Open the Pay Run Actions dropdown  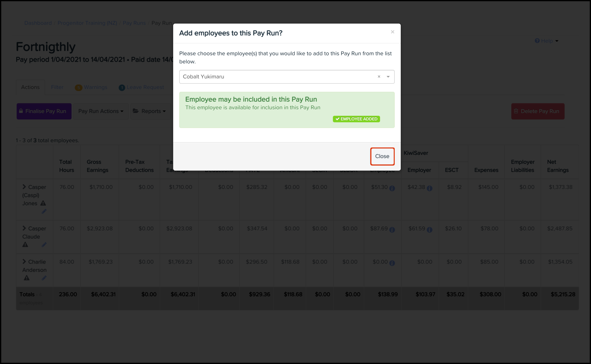pos(101,111)
